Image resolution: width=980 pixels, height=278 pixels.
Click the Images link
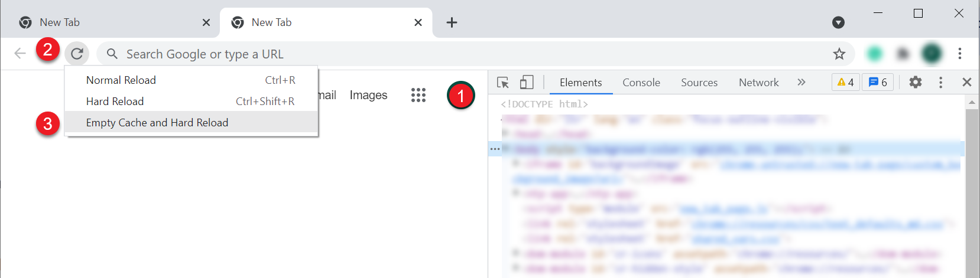click(368, 95)
